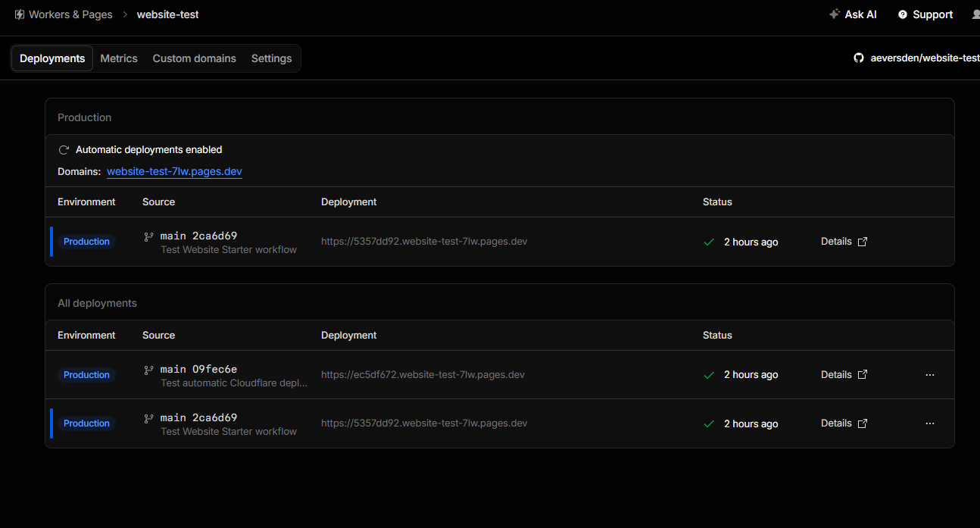Click 2 hours ago in 09fec6e row
Viewport: 980px width, 528px height.
(x=751, y=375)
